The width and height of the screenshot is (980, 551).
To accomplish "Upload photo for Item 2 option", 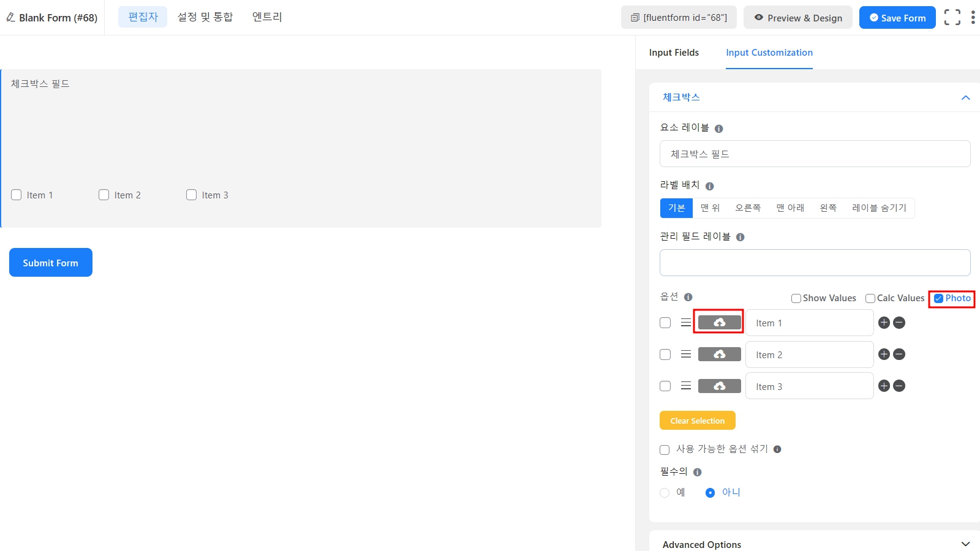I will pyautogui.click(x=719, y=354).
